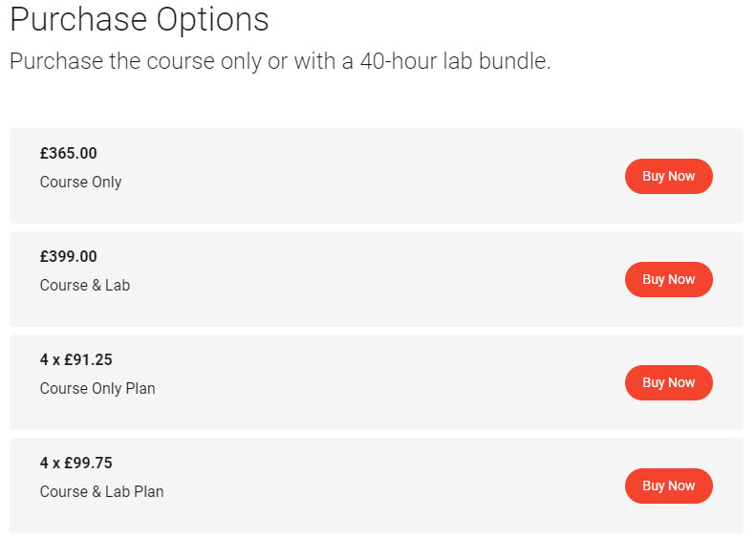Click empty middle of the 4 x £91.25 card
This screenshot has width=756, height=540.
373,382
